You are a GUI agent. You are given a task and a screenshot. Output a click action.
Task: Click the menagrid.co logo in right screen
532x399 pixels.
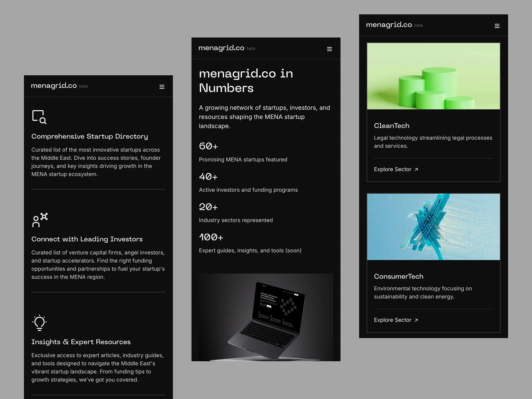389,25
